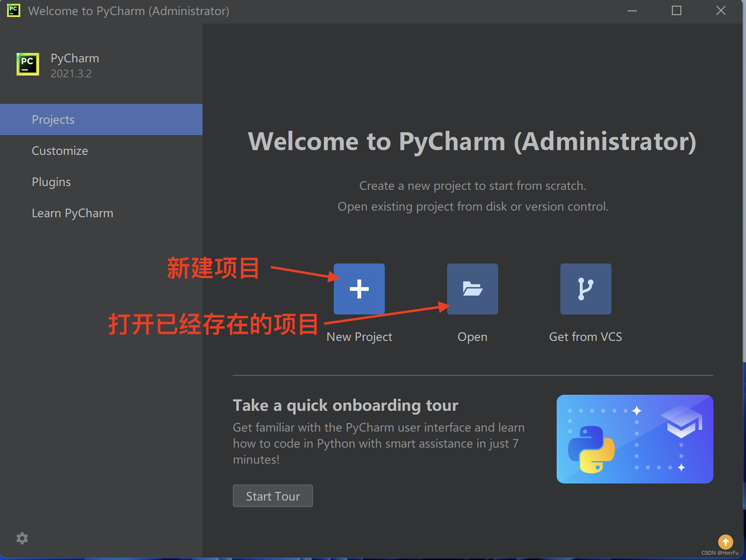
Task: Click the PyCharm logo in the sidebar
Action: (x=28, y=64)
